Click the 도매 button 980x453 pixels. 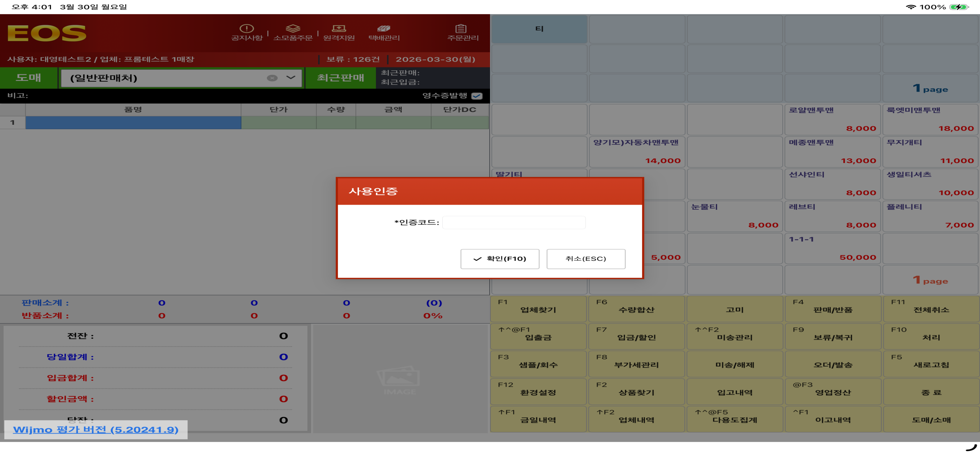tap(28, 78)
